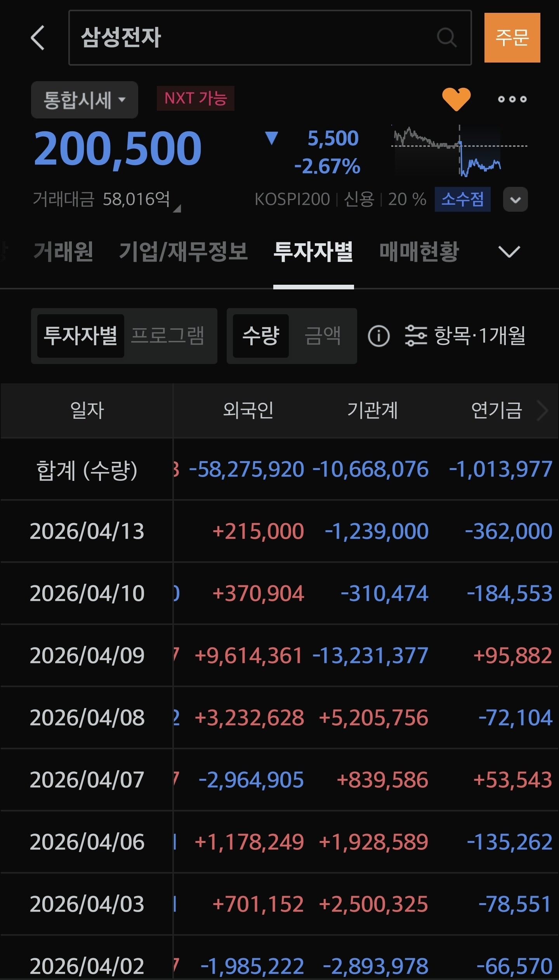Screen dimensions: 559x980
Task: Select the 2026/04/09 date row
Action: [x=87, y=656]
